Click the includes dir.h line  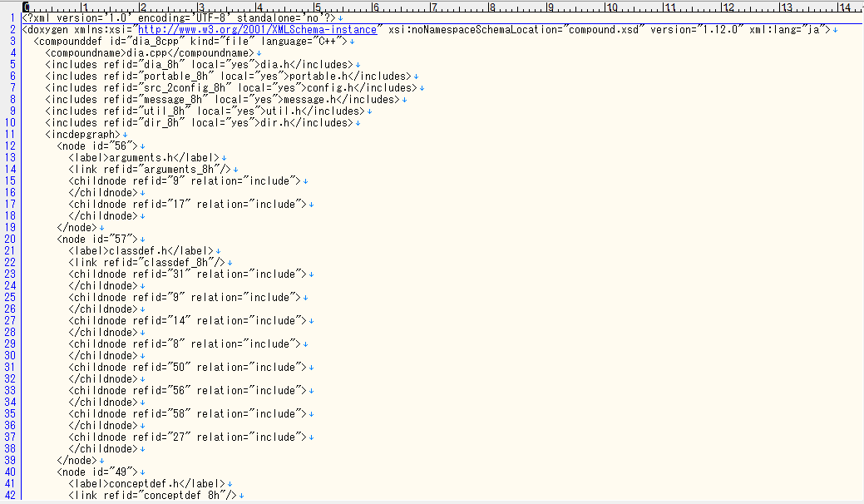point(199,123)
